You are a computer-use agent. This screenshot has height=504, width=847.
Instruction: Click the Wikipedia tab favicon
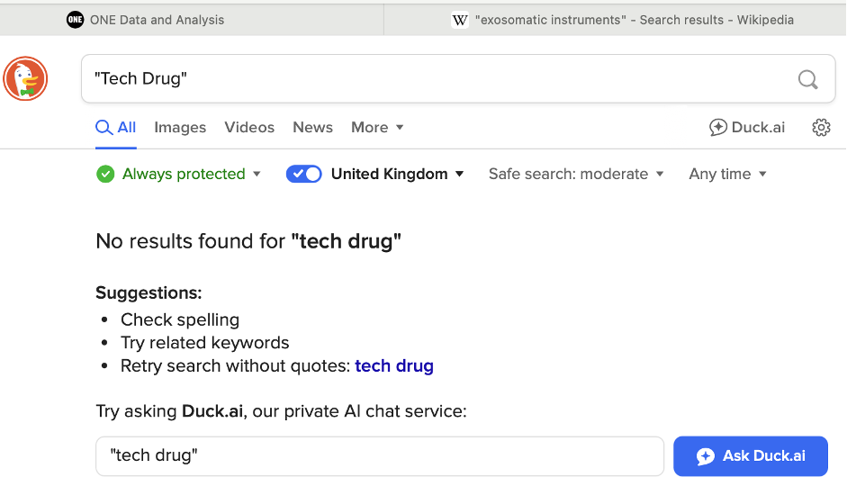tap(460, 20)
